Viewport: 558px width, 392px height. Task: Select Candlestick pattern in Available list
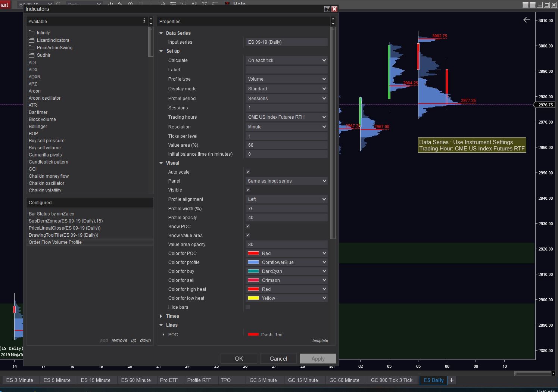(x=49, y=162)
